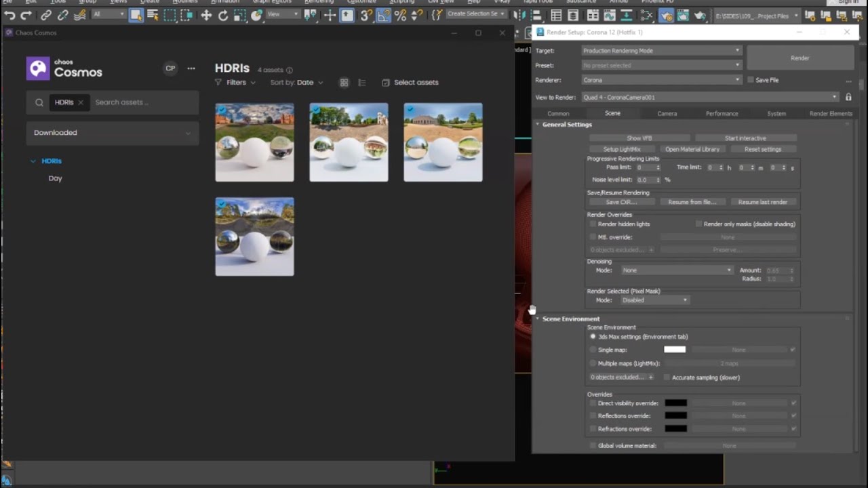This screenshot has width=868, height=488.
Task: Switch to the Common tab
Action: point(558,113)
